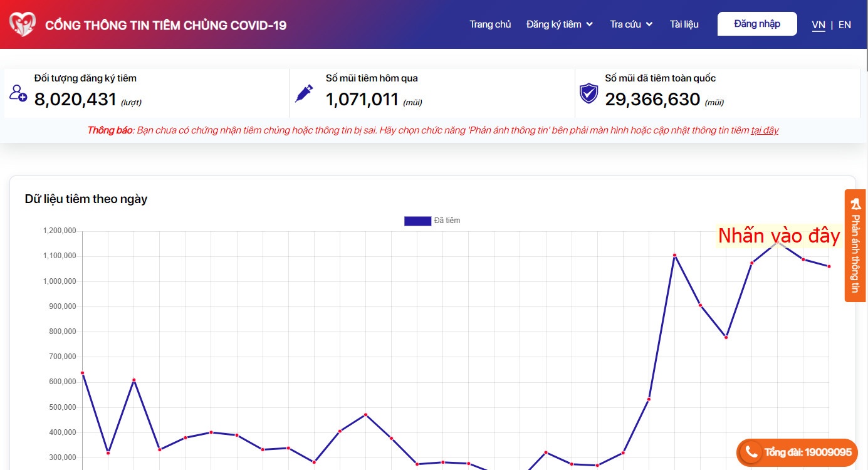Viewport: 868px width, 470px height.
Task: Click the shield checkmark icon
Action: click(588, 93)
